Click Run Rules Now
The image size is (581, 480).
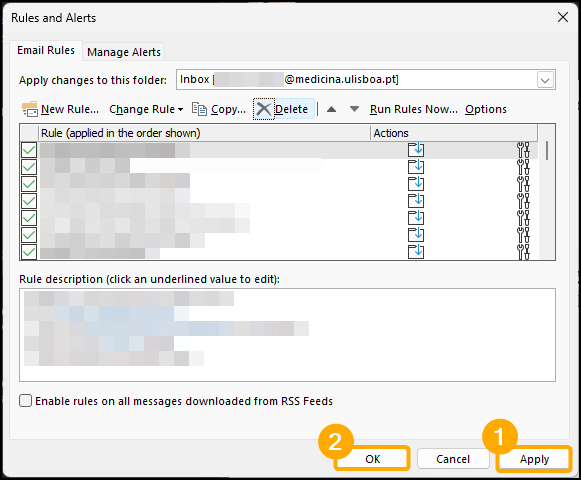pyautogui.click(x=414, y=109)
